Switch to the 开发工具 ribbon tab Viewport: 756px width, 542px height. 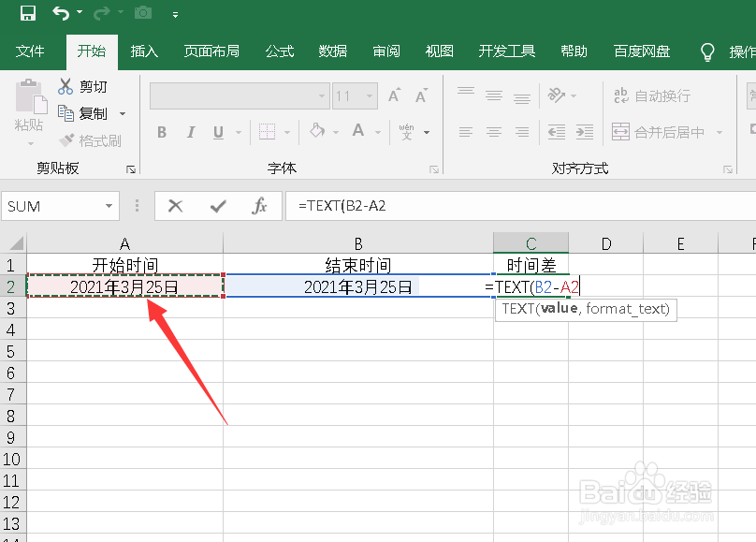coord(507,51)
